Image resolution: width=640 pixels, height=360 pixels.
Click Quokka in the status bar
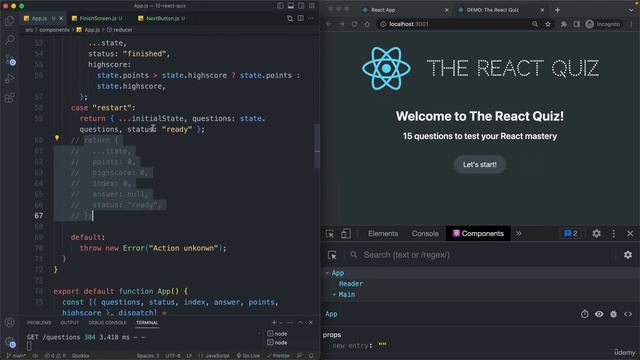click(80, 356)
